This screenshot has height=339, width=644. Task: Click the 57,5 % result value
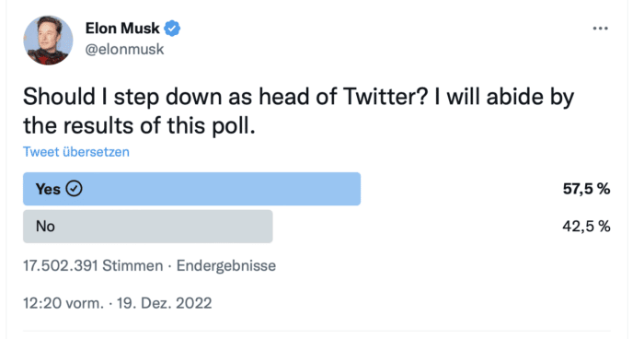pyautogui.click(x=587, y=189)
